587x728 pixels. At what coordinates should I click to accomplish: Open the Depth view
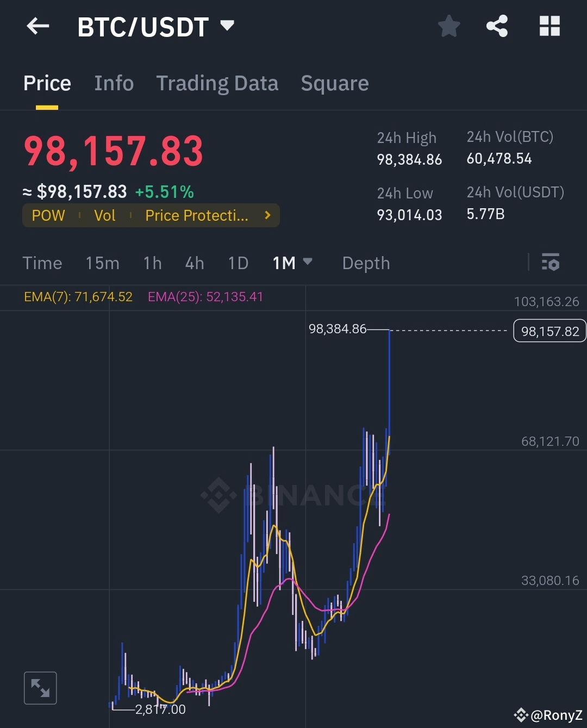(x=366, y=263)
